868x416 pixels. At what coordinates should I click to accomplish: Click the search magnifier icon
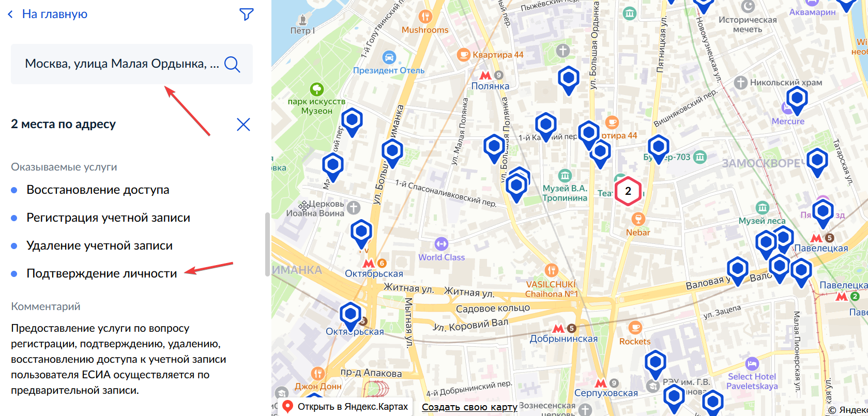pos(232,64)
